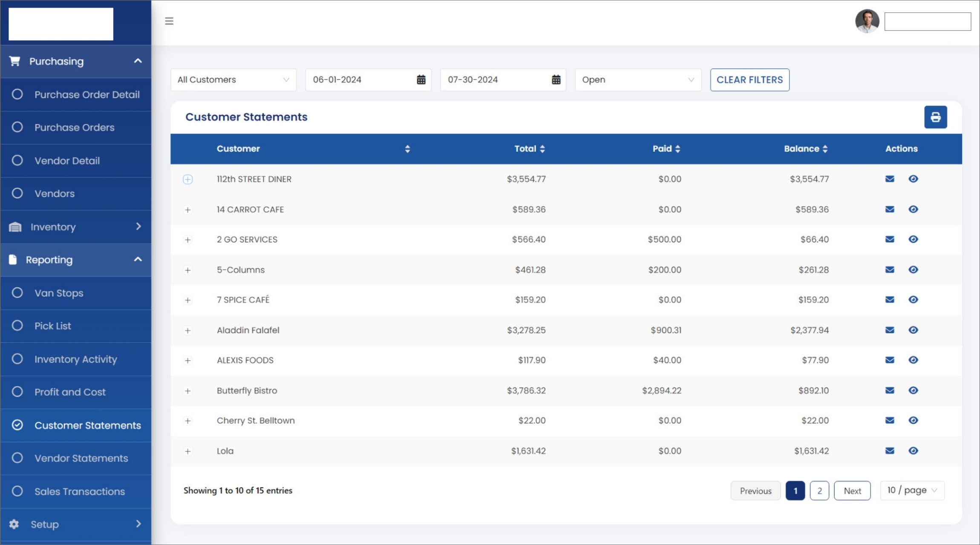Screen dimensions: 980x545
Task: Click the 07-30-2024 end date field
Action: [x=503, y=80]
